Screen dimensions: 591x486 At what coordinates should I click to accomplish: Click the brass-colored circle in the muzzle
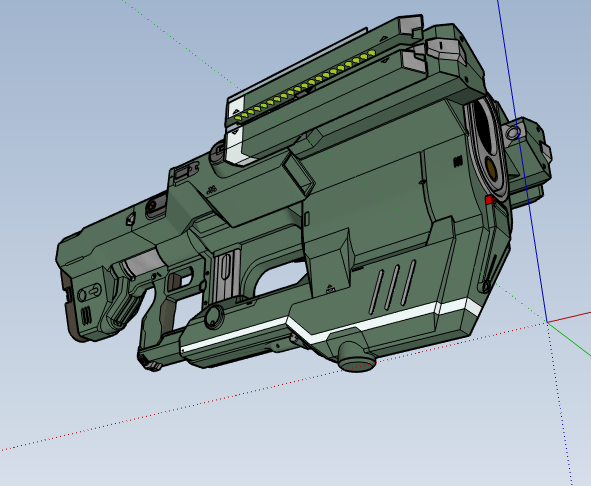tap(490, 167)
